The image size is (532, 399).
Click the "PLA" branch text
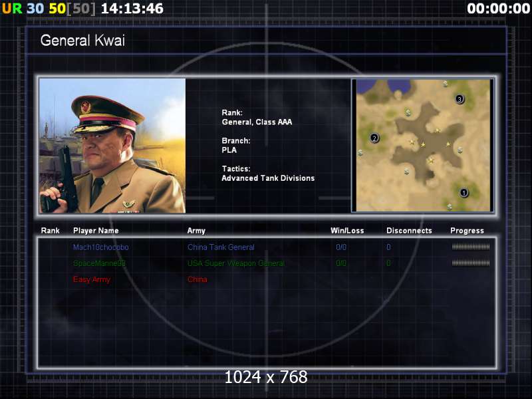(229, 150)
